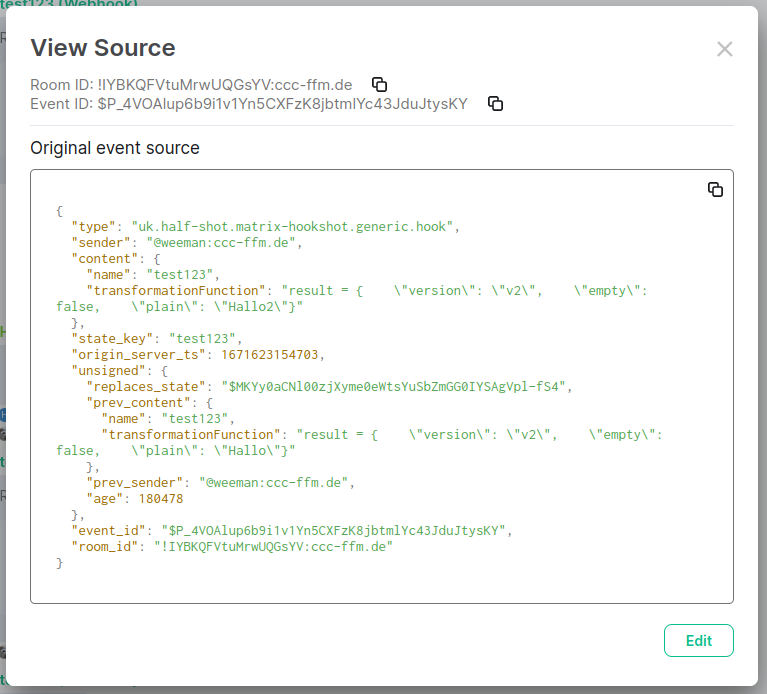The image size is (767, 694).
Task: Click the "room_id" line in JSON
Action: [x=232, y=547]
